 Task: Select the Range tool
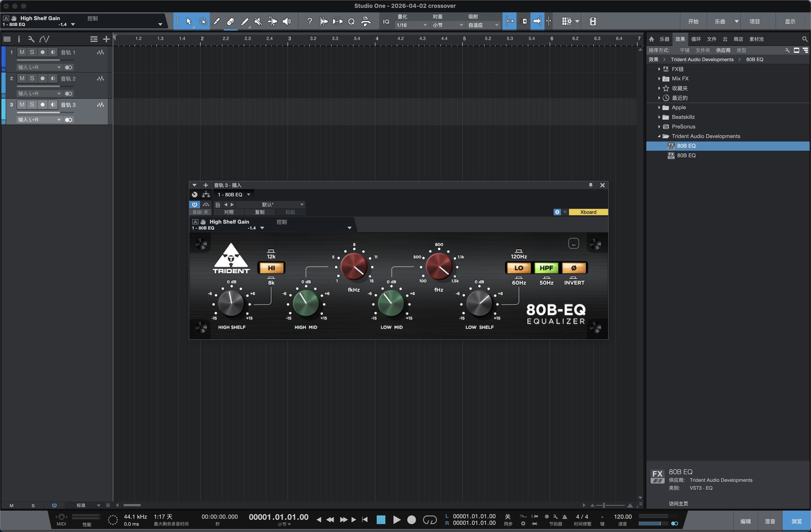[203, 22]
